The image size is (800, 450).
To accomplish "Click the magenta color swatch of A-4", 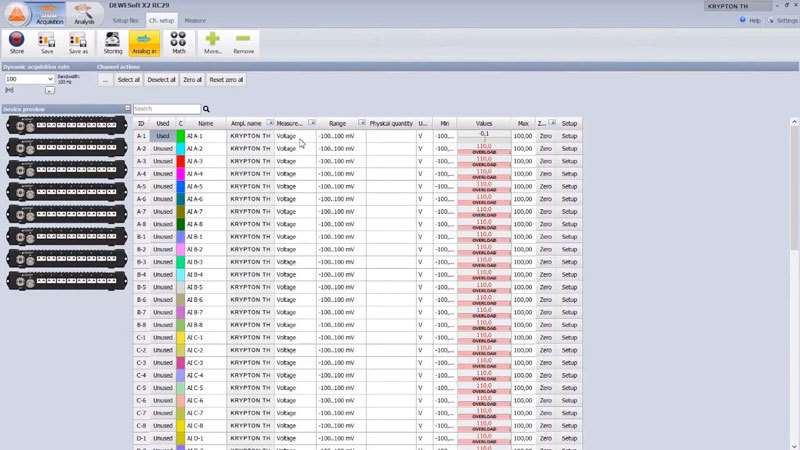I will [x=181, y=173].
